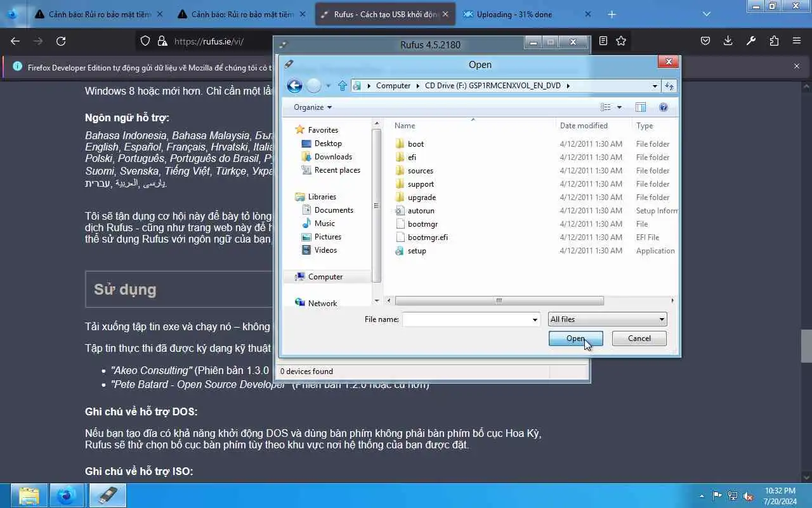Select the support folder
Image resolution: width=812 pixels, height=508 pixels.
tap(421, 184)
